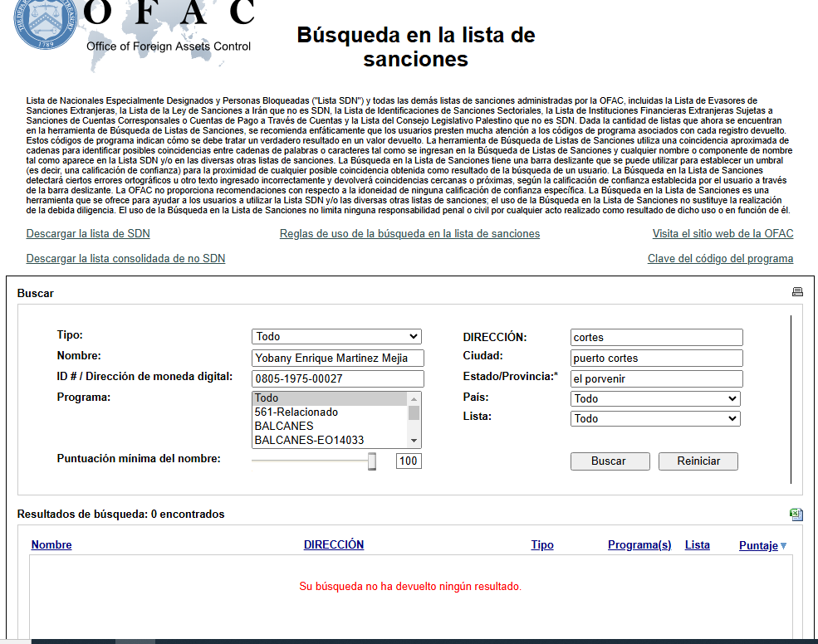
Task: Open Clave del código del programa link
Action: 720,259
